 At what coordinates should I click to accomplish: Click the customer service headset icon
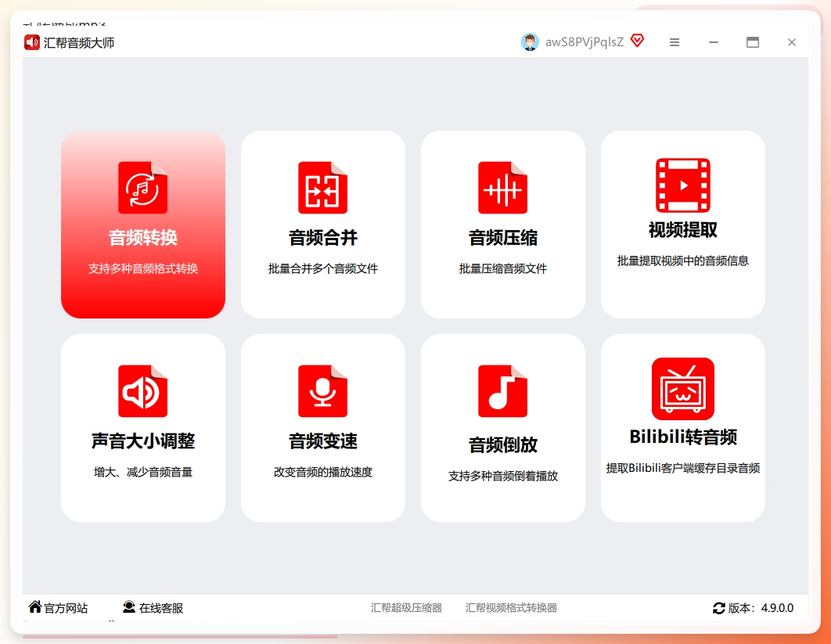tap(129, 607)
